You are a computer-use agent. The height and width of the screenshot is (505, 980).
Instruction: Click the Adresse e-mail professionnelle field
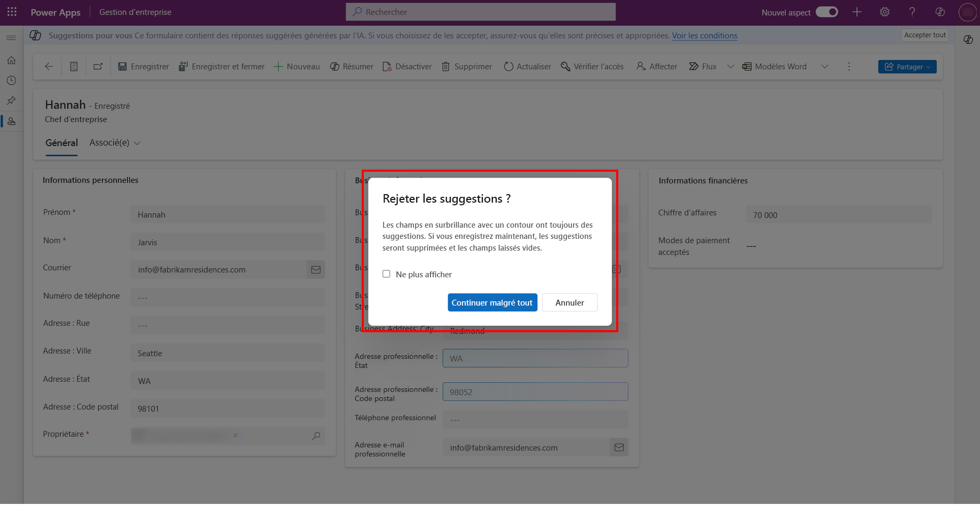click(x=526, y=447)
